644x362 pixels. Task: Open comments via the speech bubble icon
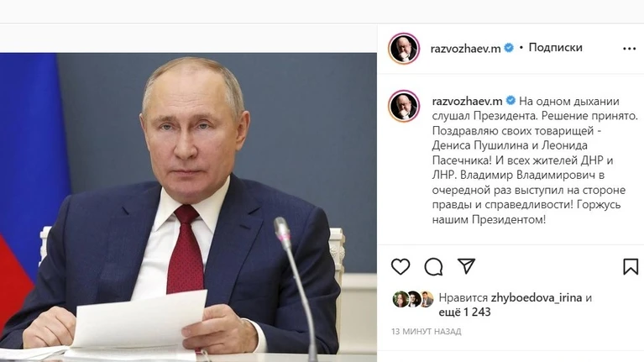[433, 267]
